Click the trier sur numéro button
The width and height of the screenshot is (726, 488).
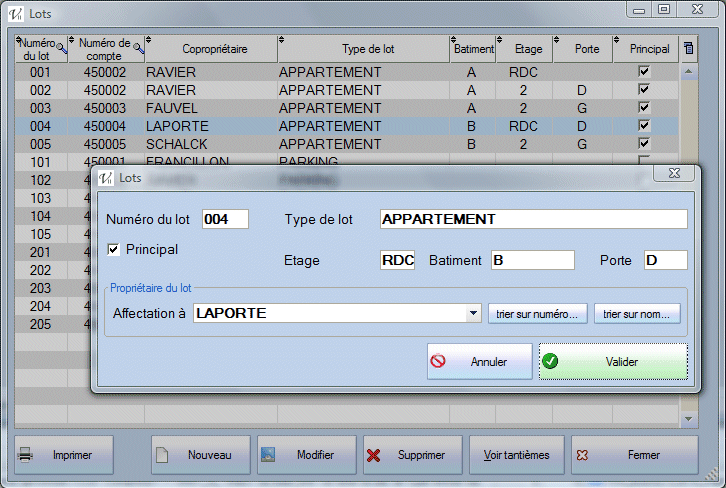click(538, 314)
